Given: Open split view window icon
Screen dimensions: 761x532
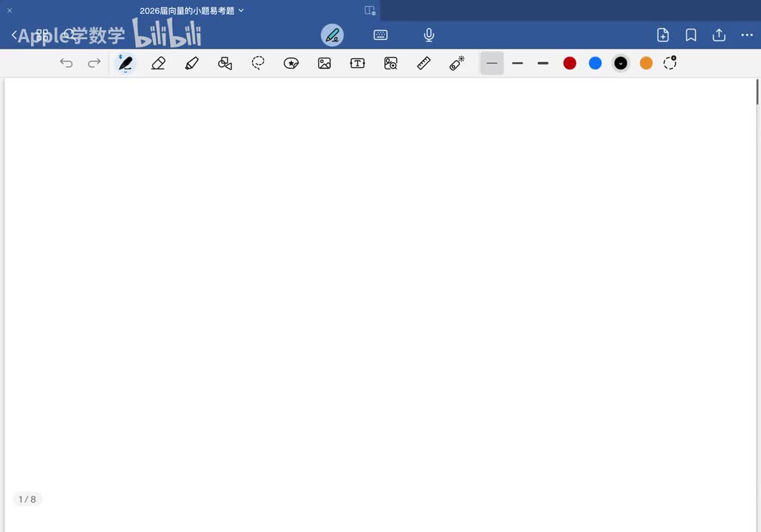Looking at the screenshot, I should point(370,10).
